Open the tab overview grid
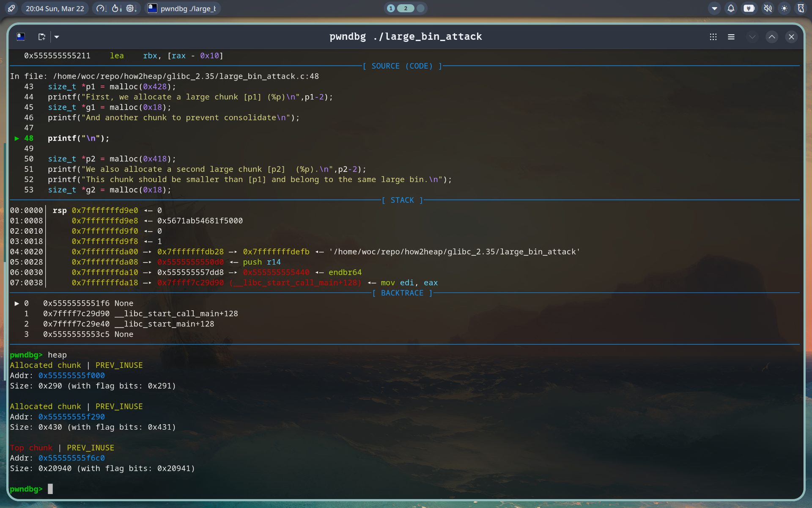The height and width of the screenshot is (508, 812). [x=713, y=37]
